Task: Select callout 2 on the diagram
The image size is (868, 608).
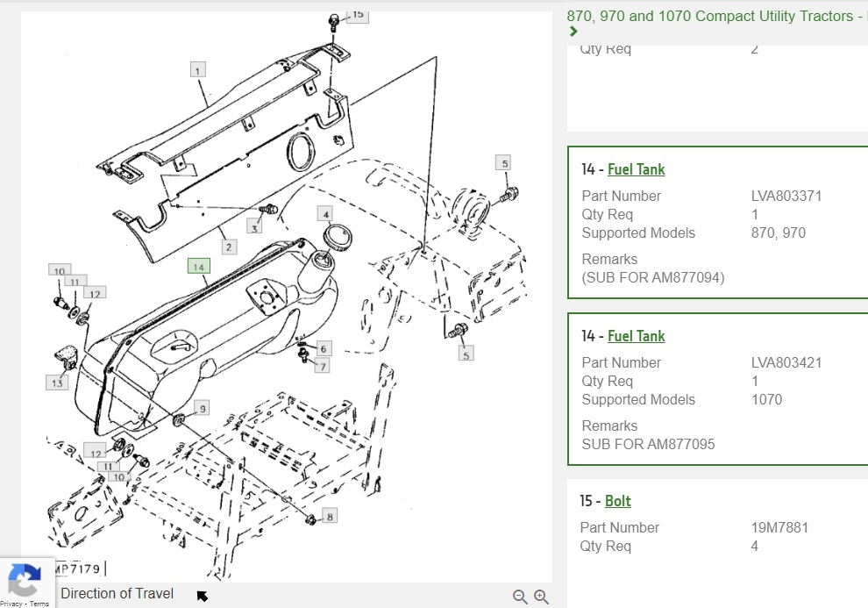Action: click(x=229, y=247)
